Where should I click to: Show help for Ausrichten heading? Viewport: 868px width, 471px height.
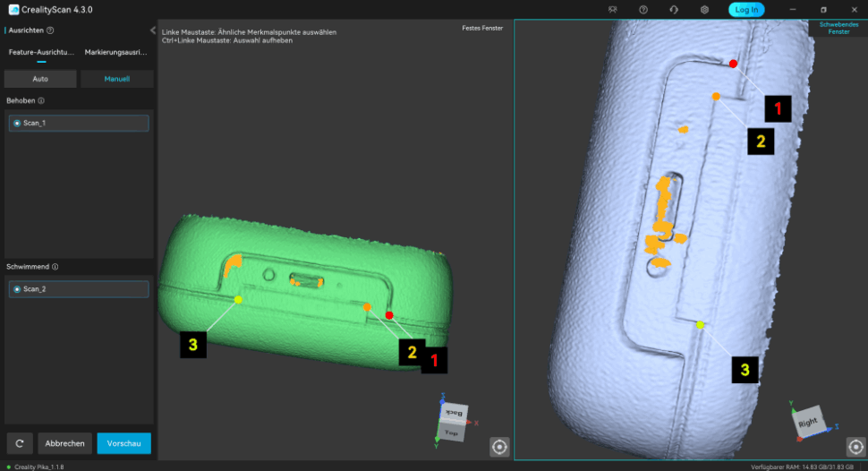[x=50, y=30]
